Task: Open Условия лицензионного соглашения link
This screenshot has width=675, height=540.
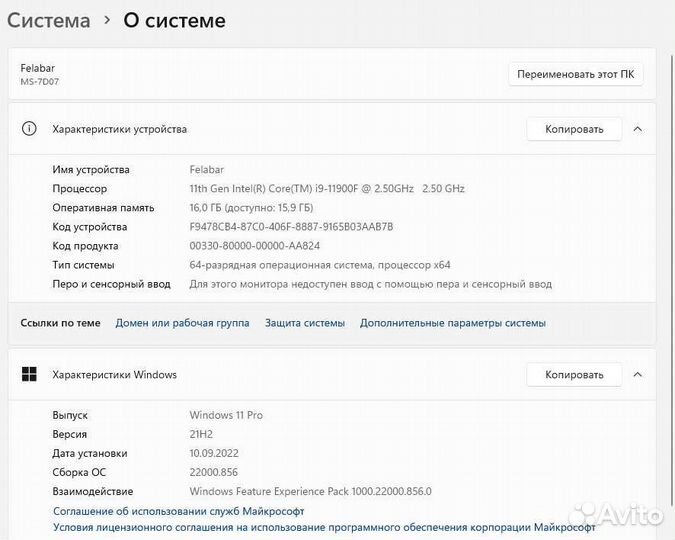Action: 324,527
